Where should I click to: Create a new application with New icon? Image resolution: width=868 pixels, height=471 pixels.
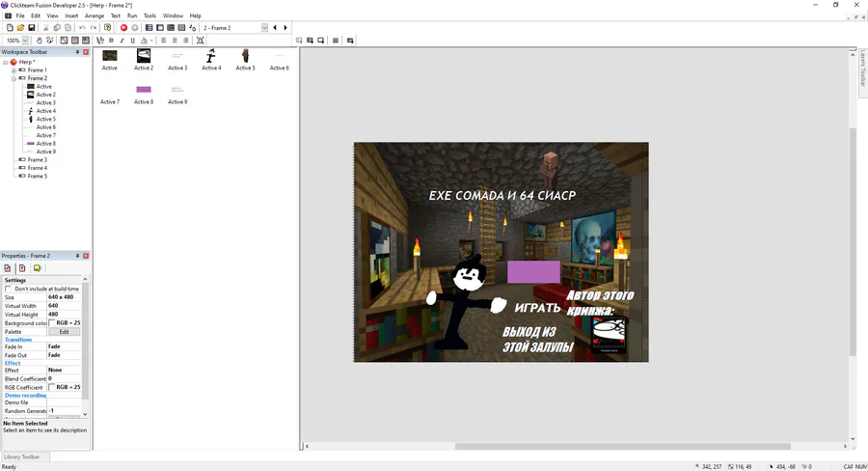[x=10, y=28]
